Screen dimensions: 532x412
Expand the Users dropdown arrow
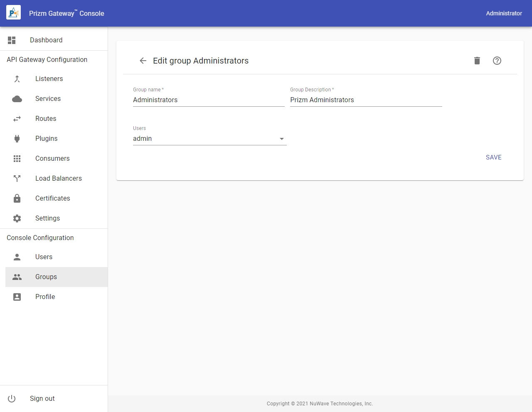[282, 139]
